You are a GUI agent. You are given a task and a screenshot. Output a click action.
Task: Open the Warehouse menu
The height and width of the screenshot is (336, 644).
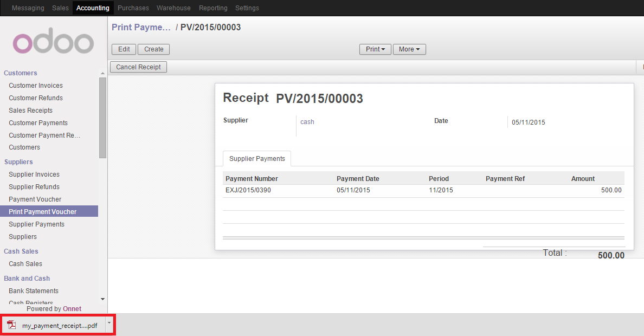click(173, 8)
